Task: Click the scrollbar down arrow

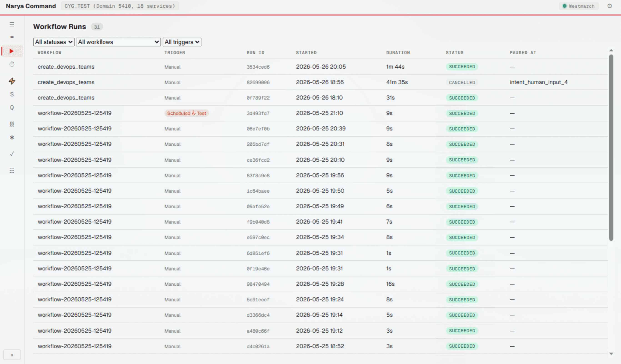Action: coord(611,354)
